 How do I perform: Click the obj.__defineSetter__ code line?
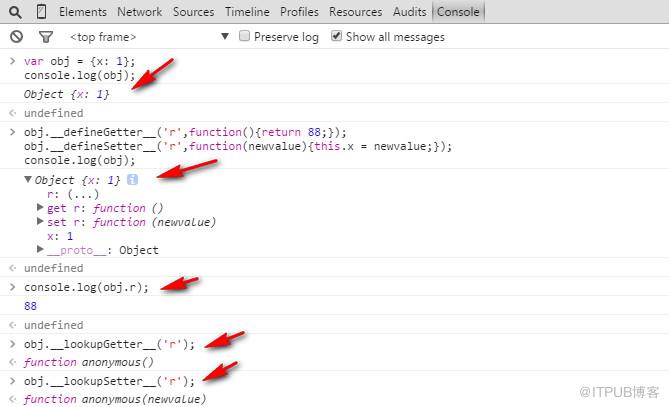238,146
